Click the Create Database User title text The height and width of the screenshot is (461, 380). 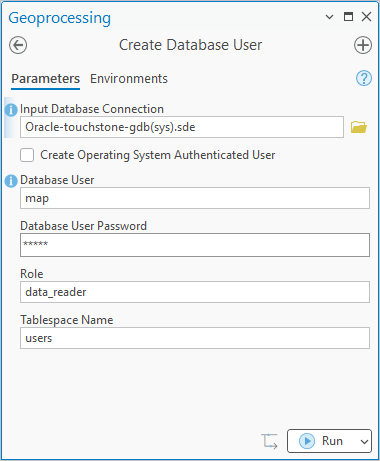191,45
